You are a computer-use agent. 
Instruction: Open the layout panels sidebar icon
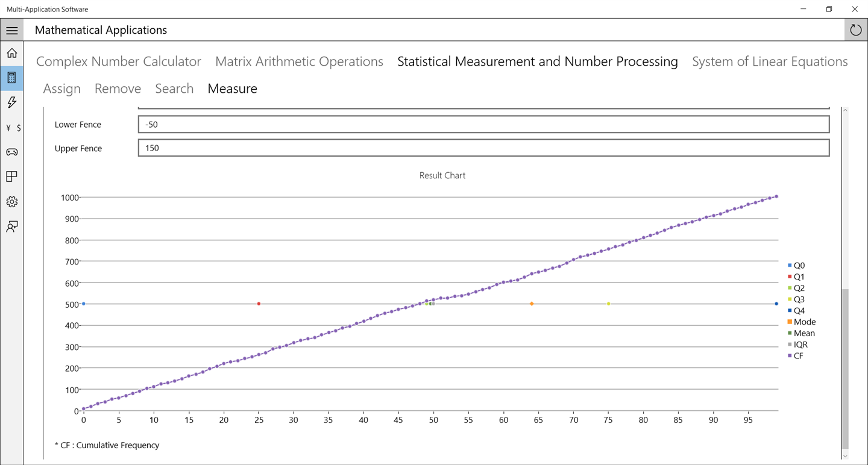coord(11,176)
